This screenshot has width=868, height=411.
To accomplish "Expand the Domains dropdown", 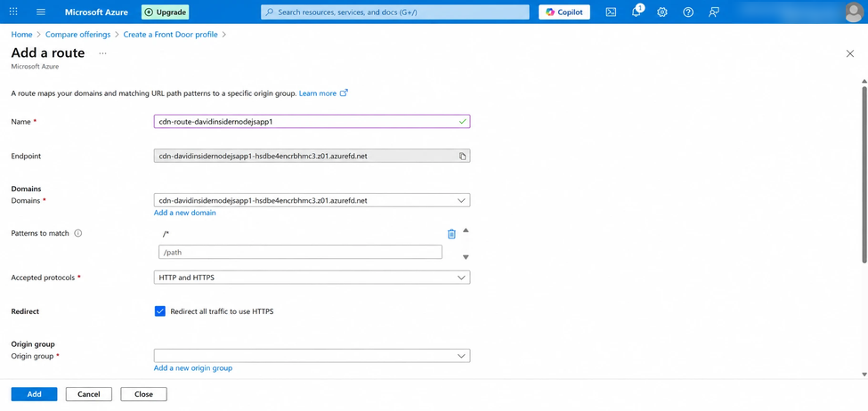I will (x=312, y=200).
